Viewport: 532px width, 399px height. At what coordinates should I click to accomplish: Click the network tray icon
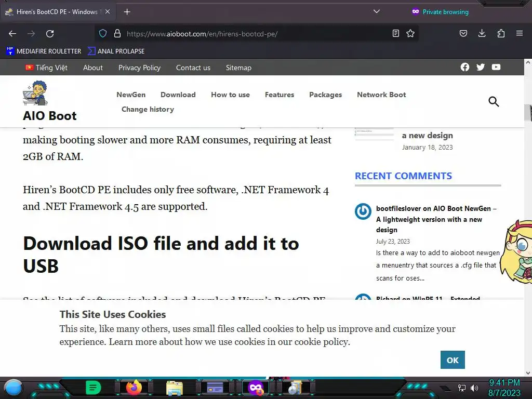point(462,388)
